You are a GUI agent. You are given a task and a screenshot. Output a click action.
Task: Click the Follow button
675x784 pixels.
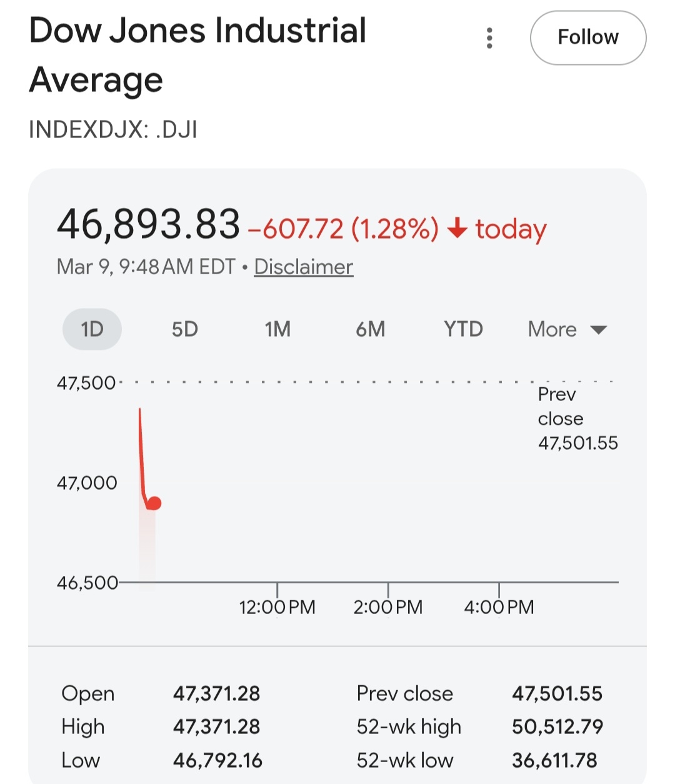coord(587,37)
